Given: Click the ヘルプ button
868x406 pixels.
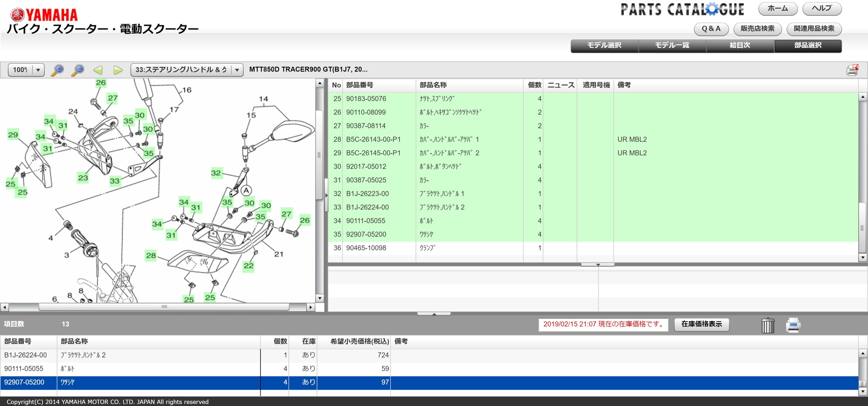Looking at the screenshot, I should click(x=821, y=9).
